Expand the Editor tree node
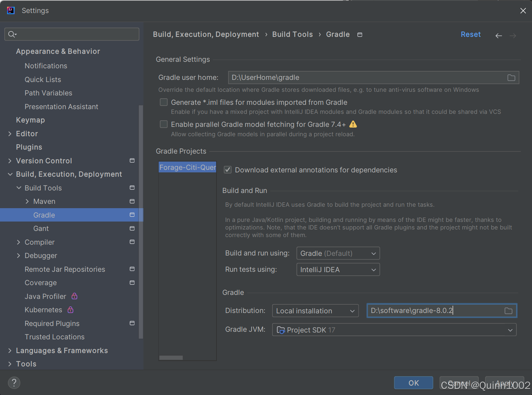532x395 pixels. 10,134
